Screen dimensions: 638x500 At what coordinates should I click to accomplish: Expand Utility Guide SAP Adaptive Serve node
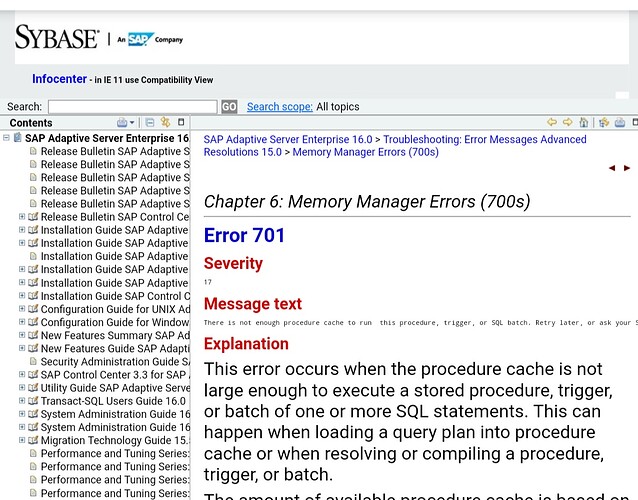click(x=22, y=387)
